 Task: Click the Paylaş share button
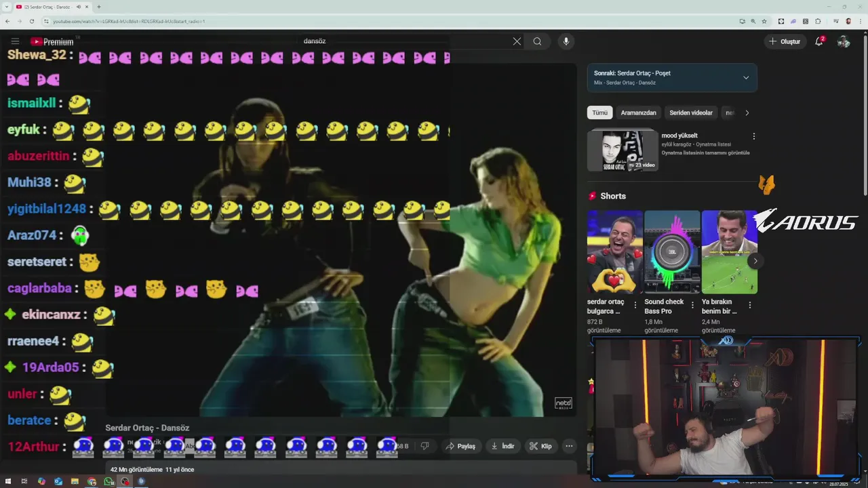pyautogui.click(x=460, y=446)
